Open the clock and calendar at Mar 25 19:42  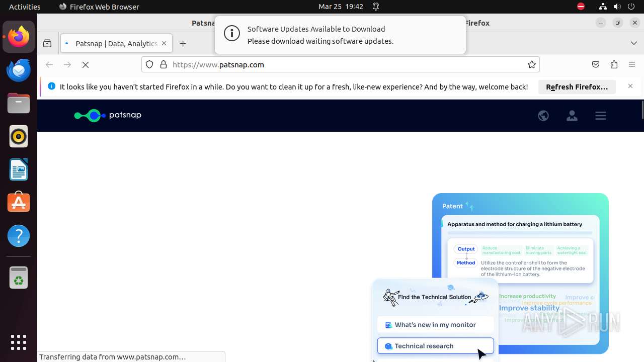click(341, 7)
